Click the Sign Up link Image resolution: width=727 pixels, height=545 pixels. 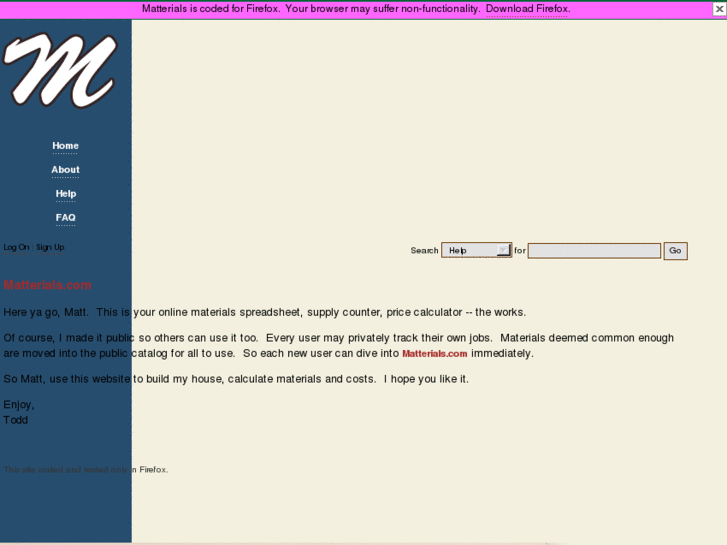50,247
